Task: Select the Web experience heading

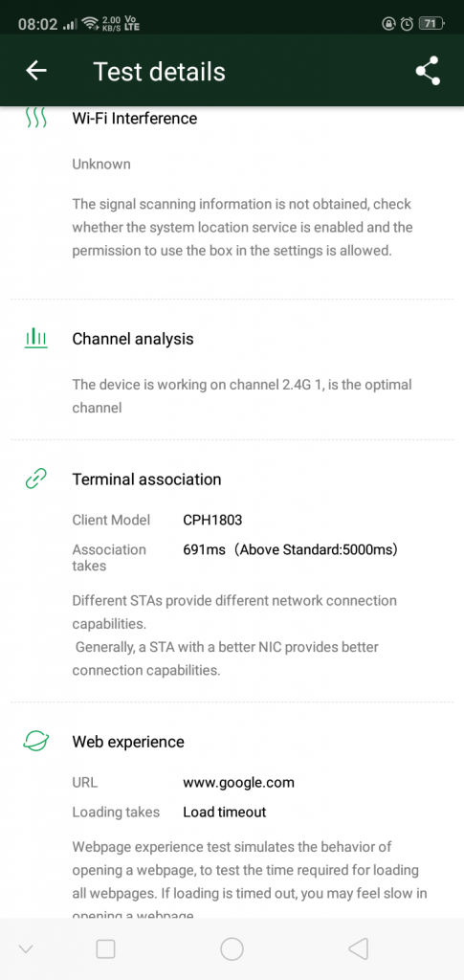Action: pyautogui.click(x=128, y=742)
